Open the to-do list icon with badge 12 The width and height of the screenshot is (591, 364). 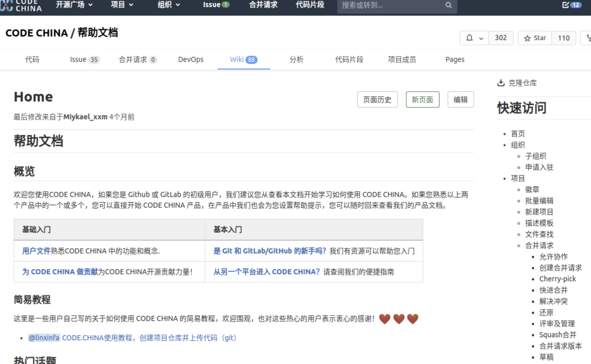565,5
